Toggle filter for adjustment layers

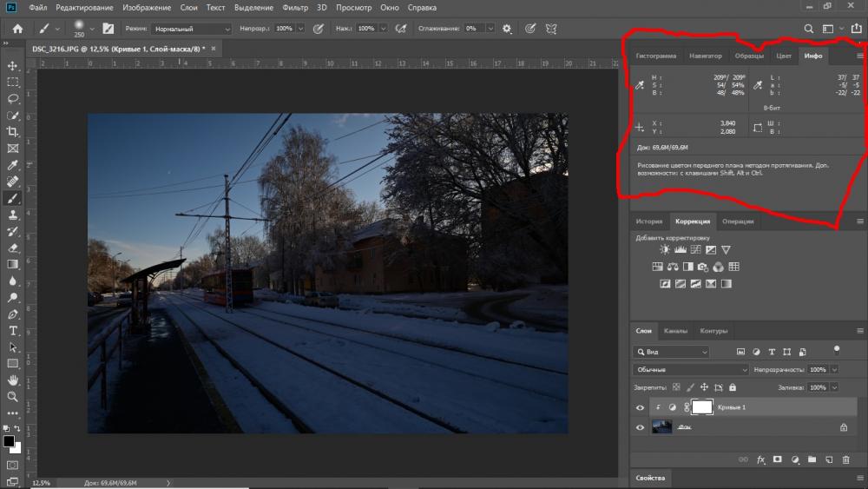756,352
